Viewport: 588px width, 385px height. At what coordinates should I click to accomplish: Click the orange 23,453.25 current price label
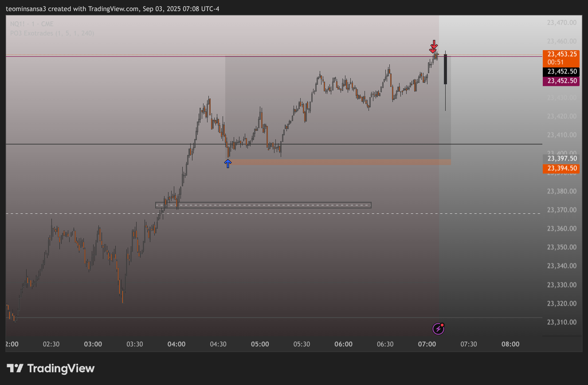(x=561, y=54)
